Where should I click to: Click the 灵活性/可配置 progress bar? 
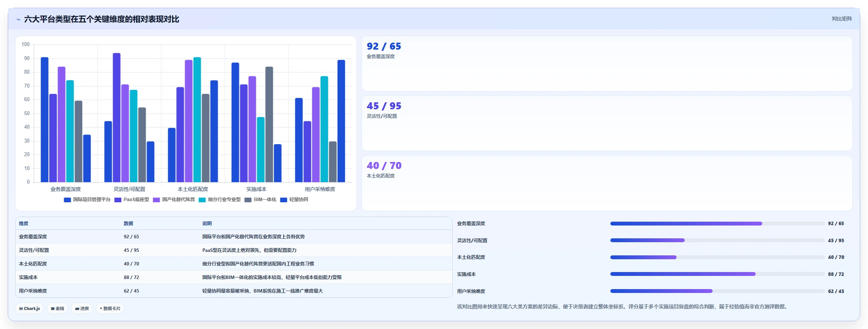717,240
